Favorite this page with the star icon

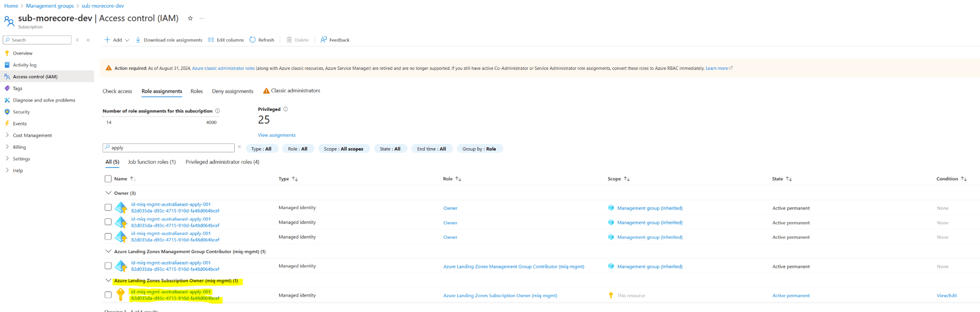190,18
